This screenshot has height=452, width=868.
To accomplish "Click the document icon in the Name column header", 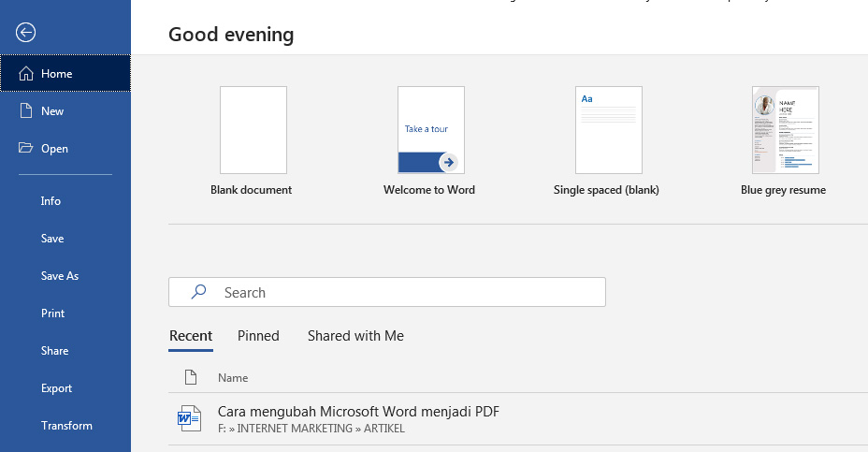I will [x=191, y=377].
